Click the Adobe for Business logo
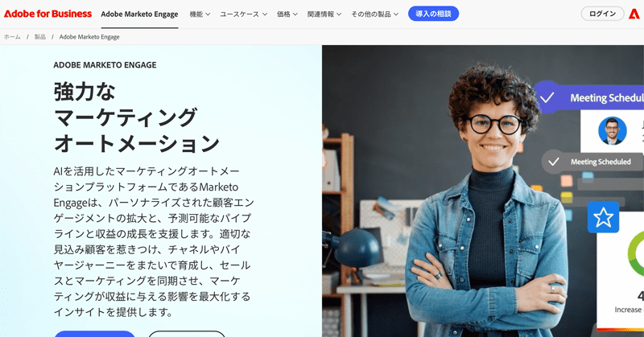The height and width of the screenshot is (337, 644). point(47,14)
